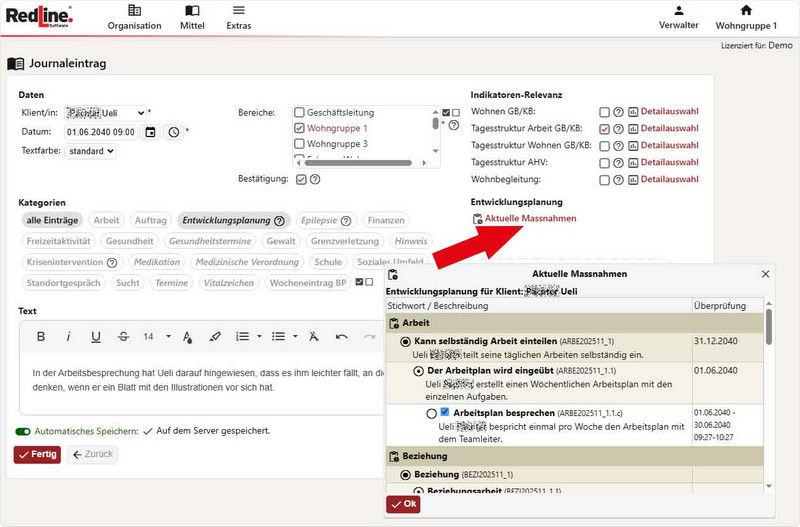Open the Aktuelle Massnahmen link
The width and height of the screenshot is (800, 527).
530,218
